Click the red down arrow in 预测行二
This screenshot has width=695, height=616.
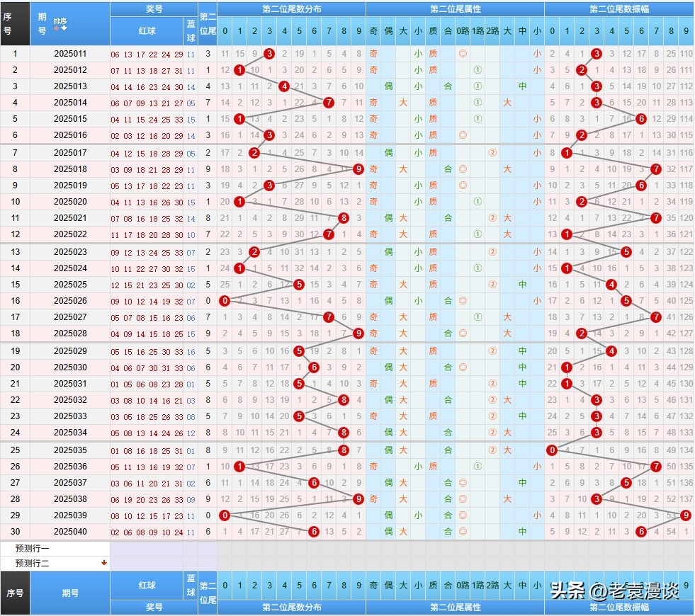pos(104,563)
